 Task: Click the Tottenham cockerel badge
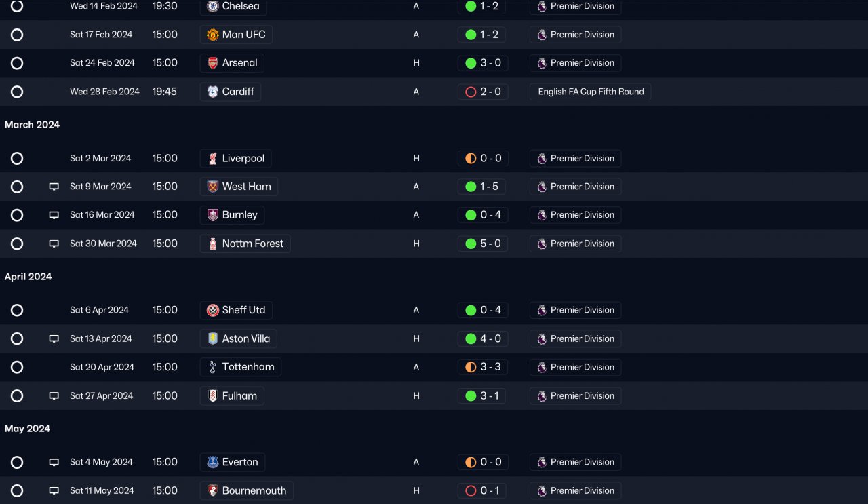213,367
